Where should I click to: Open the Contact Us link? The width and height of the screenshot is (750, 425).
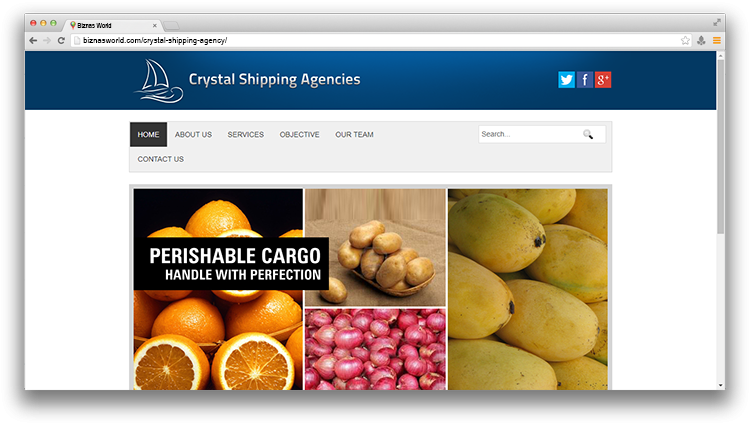(x=161, y=159)
